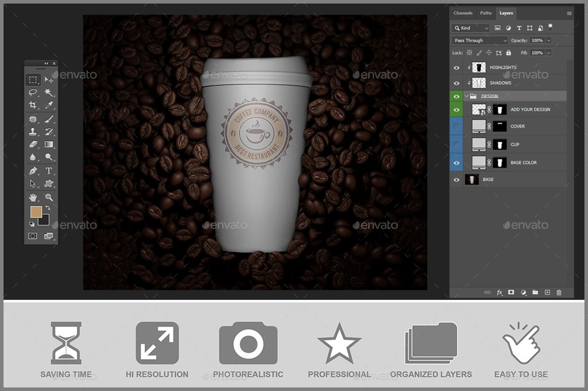Screen dimensions: 588x391
Task: Toggle Quick Mask mode
Action: (x=33, y=236)
